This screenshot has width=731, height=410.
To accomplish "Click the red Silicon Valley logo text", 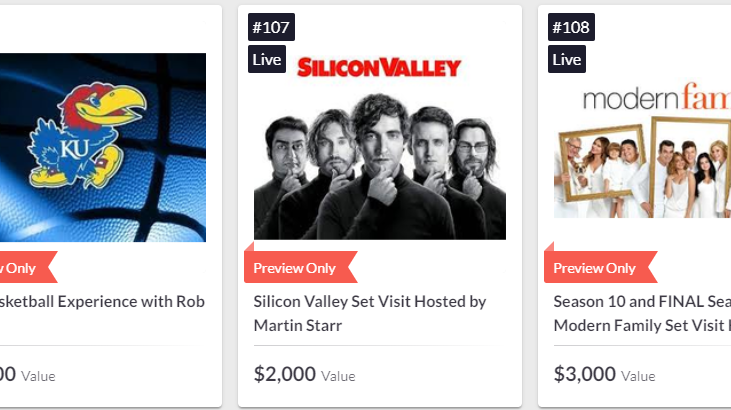I will click(379, 67).
